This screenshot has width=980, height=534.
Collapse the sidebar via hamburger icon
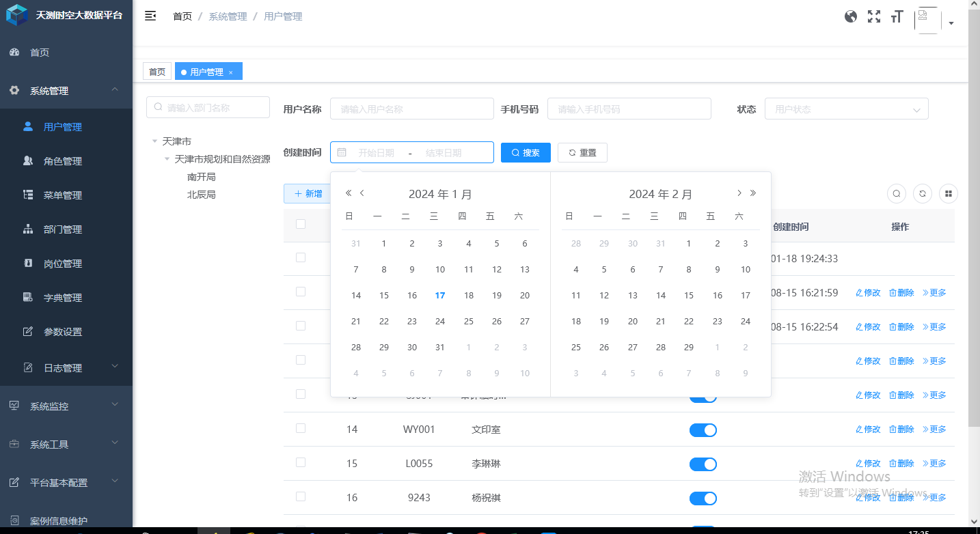coord(150,15)
